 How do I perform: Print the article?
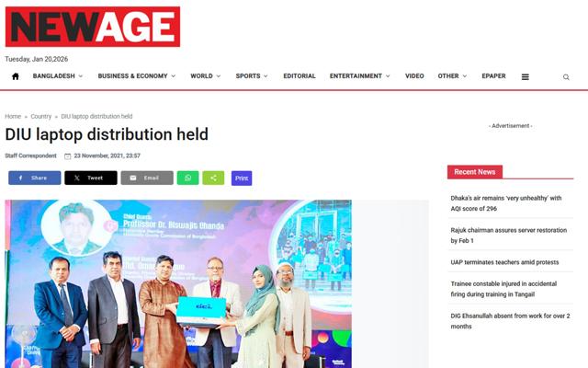coord(242,178)
